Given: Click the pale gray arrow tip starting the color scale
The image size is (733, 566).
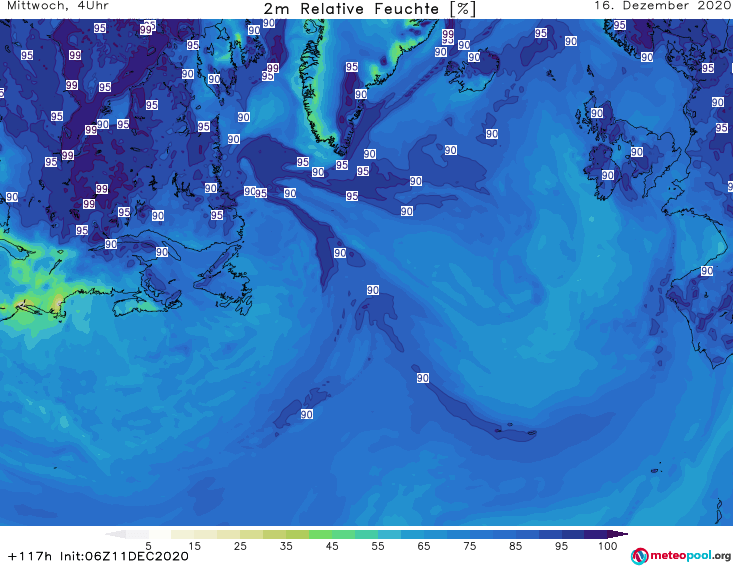Looking at the screenshot, I should (x=115, y=534).
